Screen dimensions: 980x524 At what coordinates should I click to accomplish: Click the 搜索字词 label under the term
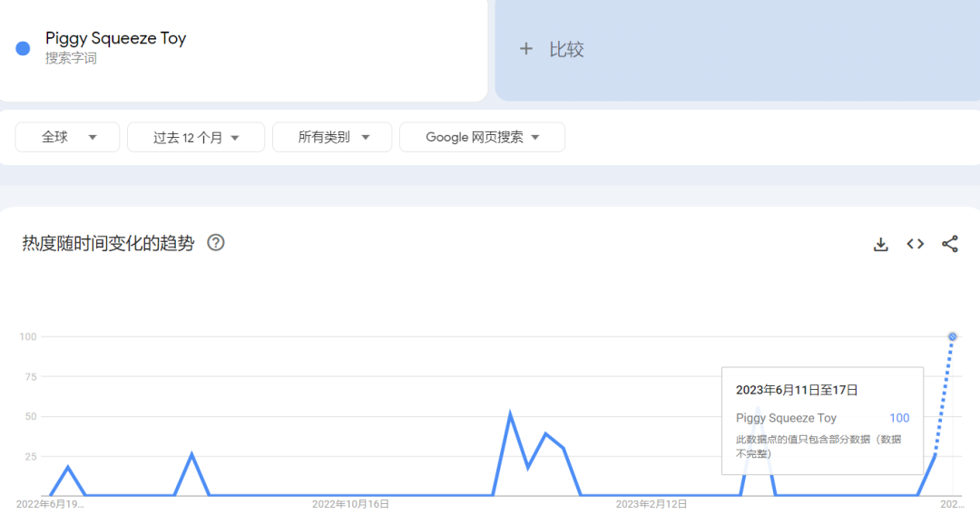click(x=71, y=59)
